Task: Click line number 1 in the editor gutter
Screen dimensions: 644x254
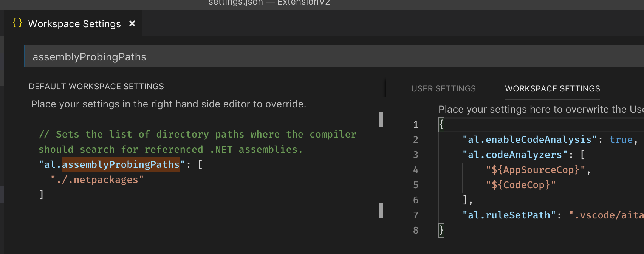Action: [x=416, y=125]
